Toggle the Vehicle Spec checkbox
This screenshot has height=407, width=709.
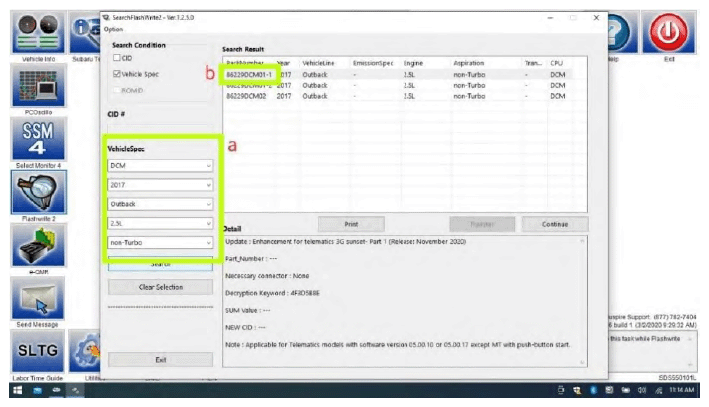(117, 74)
